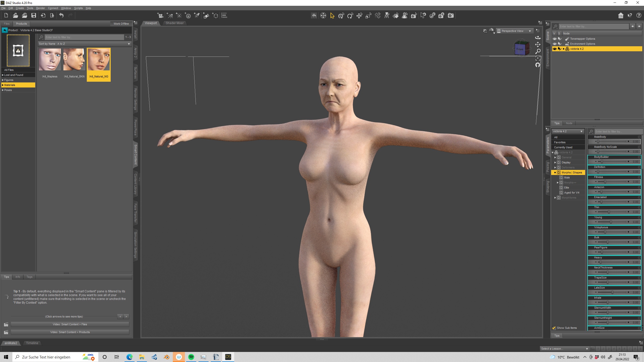Open the Render menu
Viewport: 644px width, 362px height.
coord(40,8)
